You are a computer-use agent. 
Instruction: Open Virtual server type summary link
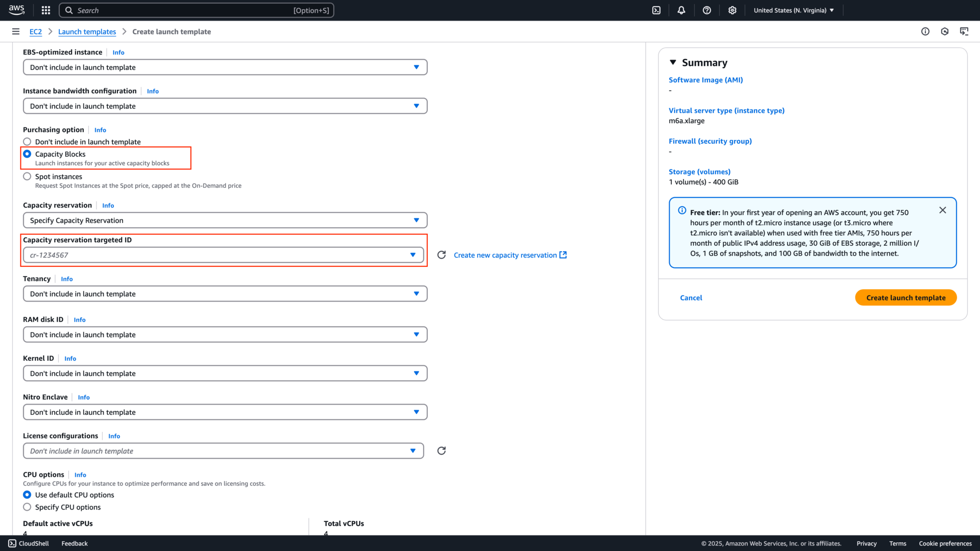pos(727,111)
